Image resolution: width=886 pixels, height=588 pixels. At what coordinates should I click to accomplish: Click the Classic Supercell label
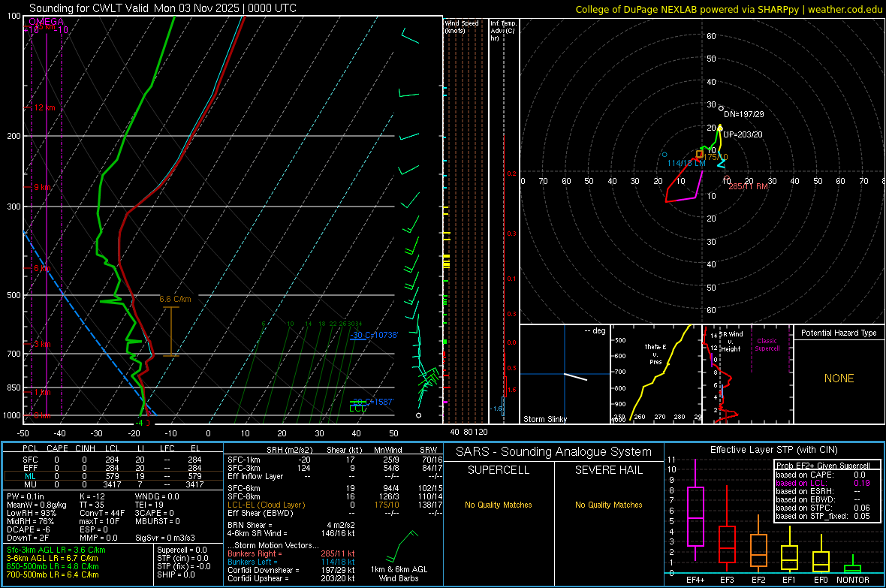767,345
